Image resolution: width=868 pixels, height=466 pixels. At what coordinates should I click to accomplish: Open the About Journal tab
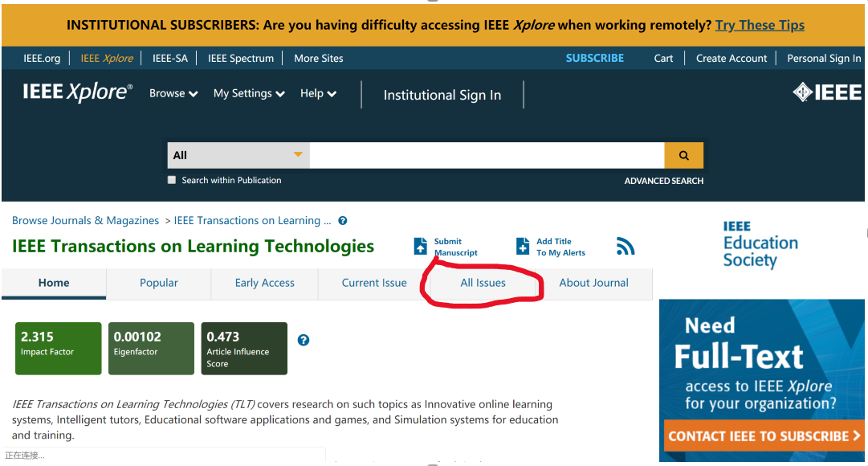(594, 283)
